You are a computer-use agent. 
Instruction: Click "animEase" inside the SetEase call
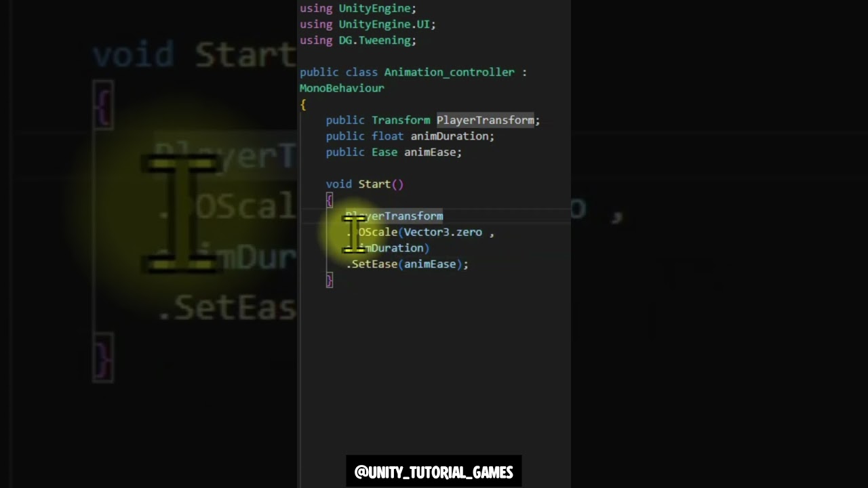[430, 264]
